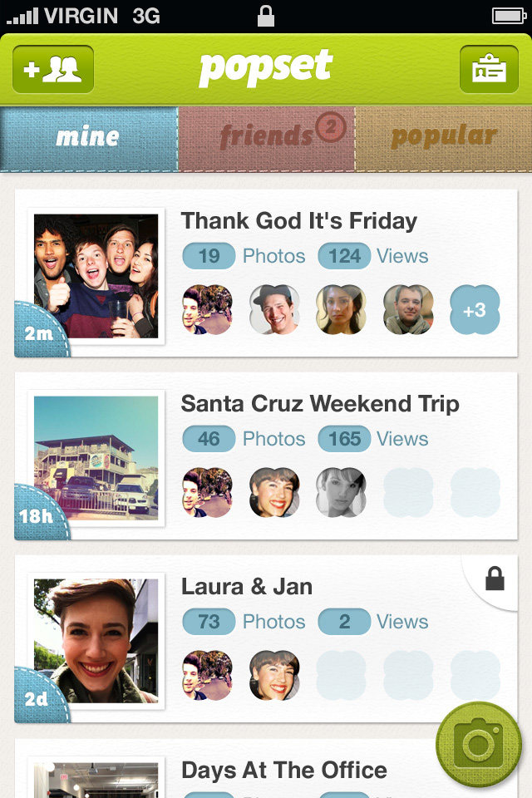Open the Santa Cruz Weekend Trip title
532x798 pixels.
320,404
